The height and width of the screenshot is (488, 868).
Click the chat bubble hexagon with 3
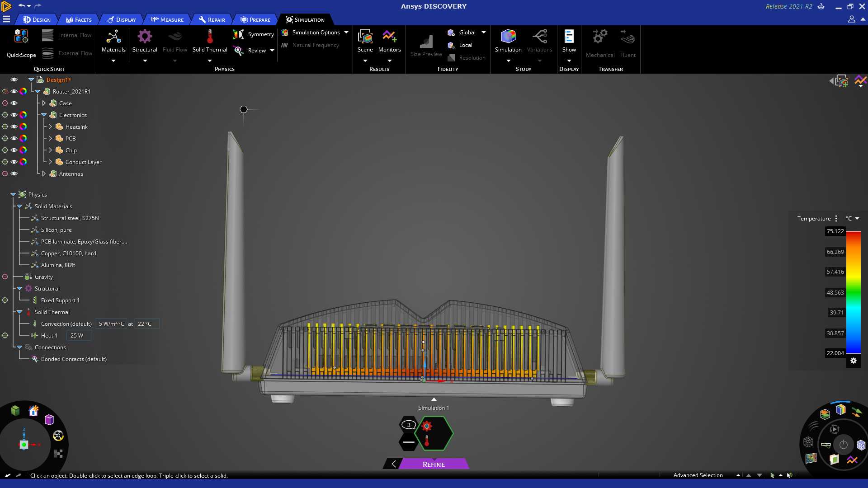point(408,425)
